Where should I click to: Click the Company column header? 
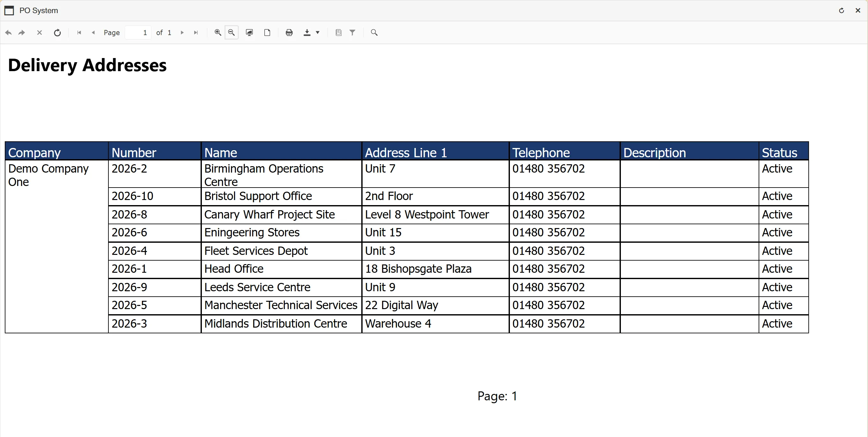click(x=57, y=151)
